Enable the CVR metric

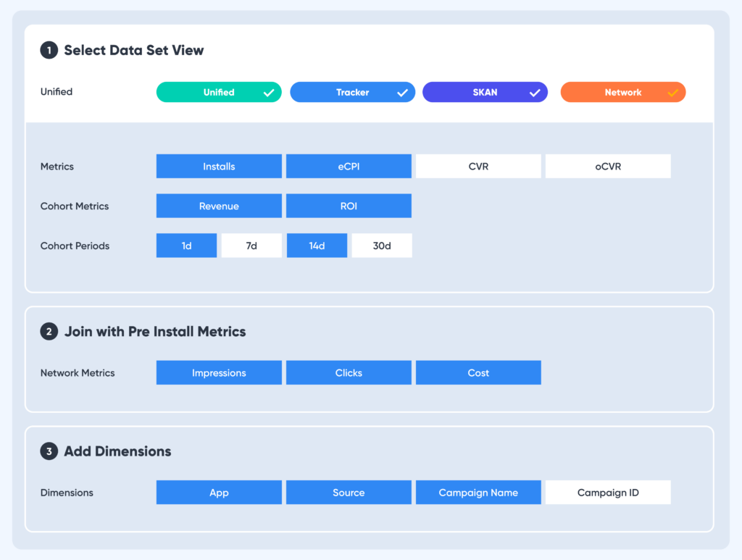pos(478,167)
